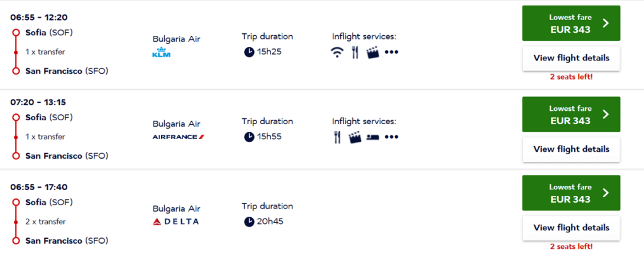Viewport: 644px width, 255px height.
Task: Click the Delta airline logo
Action: [175, 222]
